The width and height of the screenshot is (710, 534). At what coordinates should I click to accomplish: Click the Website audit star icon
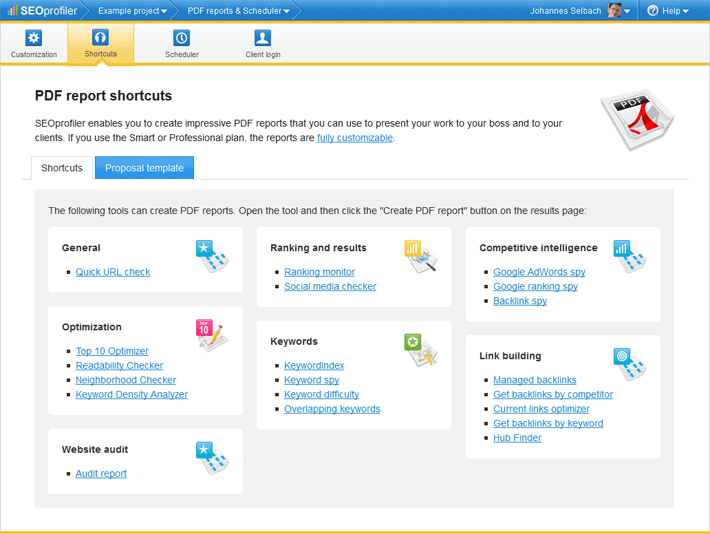pos(212,458)
